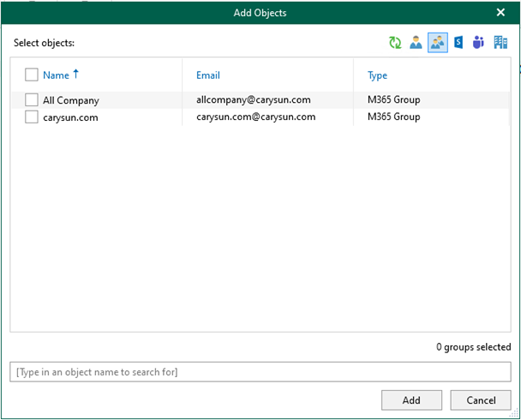Click the organization buildings icon
The height and width of the screenshot is (420, 521).
coord(500,43)
